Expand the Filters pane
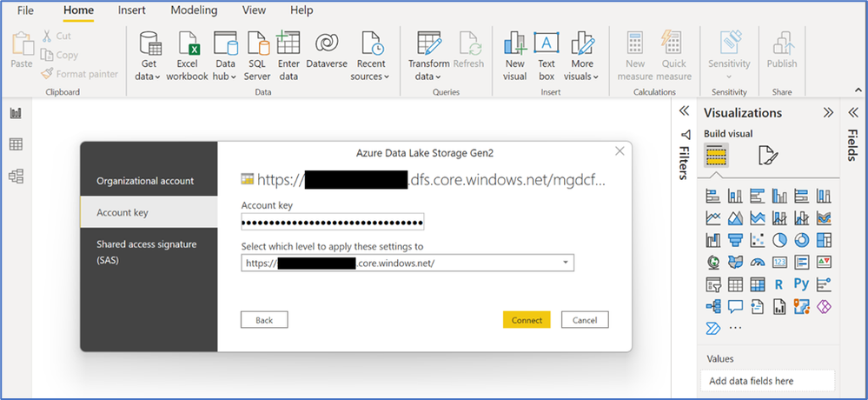The width and height of the screenshot is (868, 400). [x=684, y=112]
